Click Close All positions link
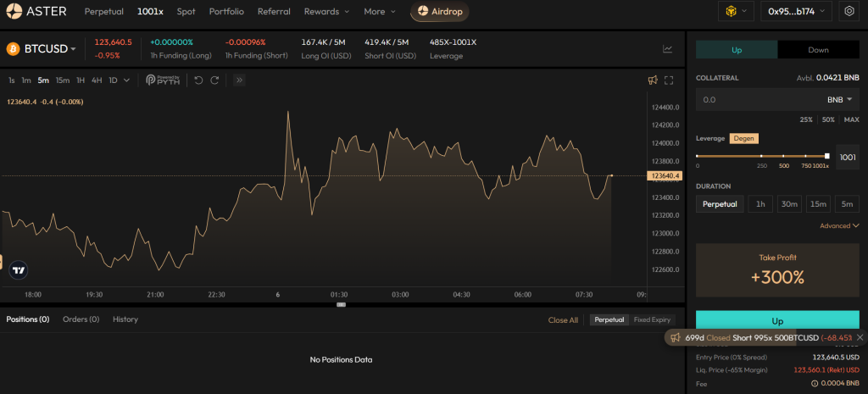Viewport: 868px width, 394px height. [x=563, y=320]
